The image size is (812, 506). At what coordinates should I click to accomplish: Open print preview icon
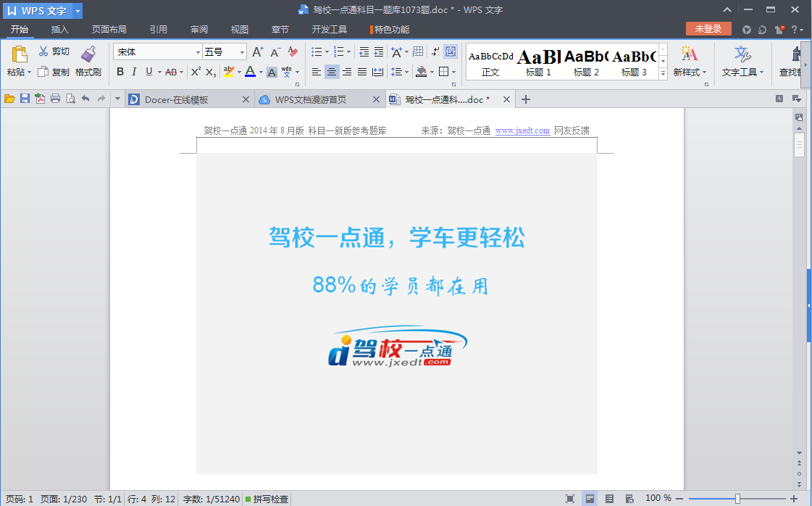click(71, 99)
